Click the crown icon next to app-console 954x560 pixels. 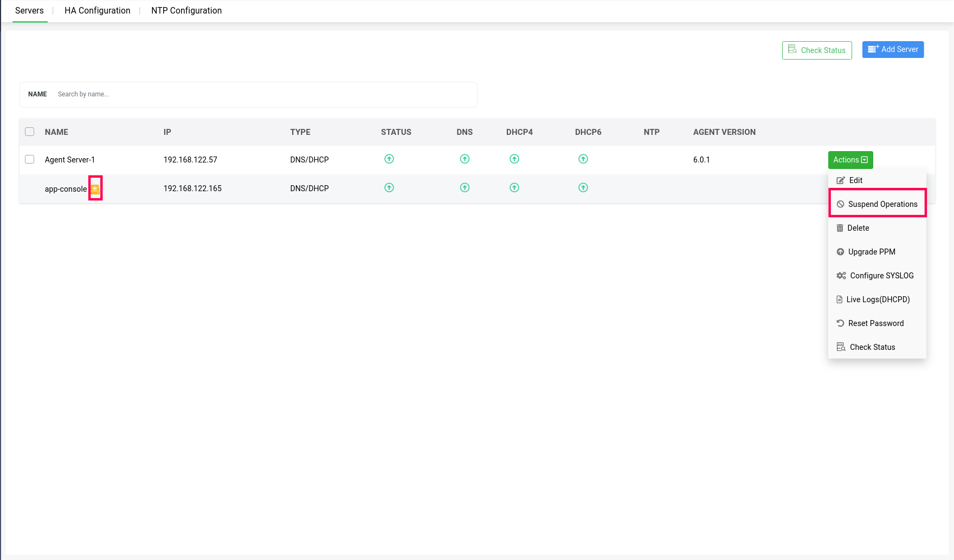click(x=95, y=189)
